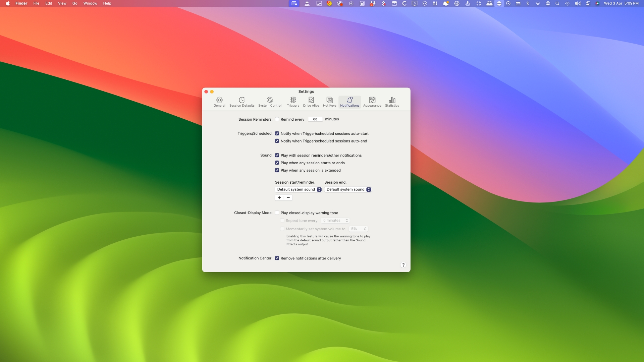Click the play circle menu bar icon
Screen dimensions: 644x362
(508, 3)
